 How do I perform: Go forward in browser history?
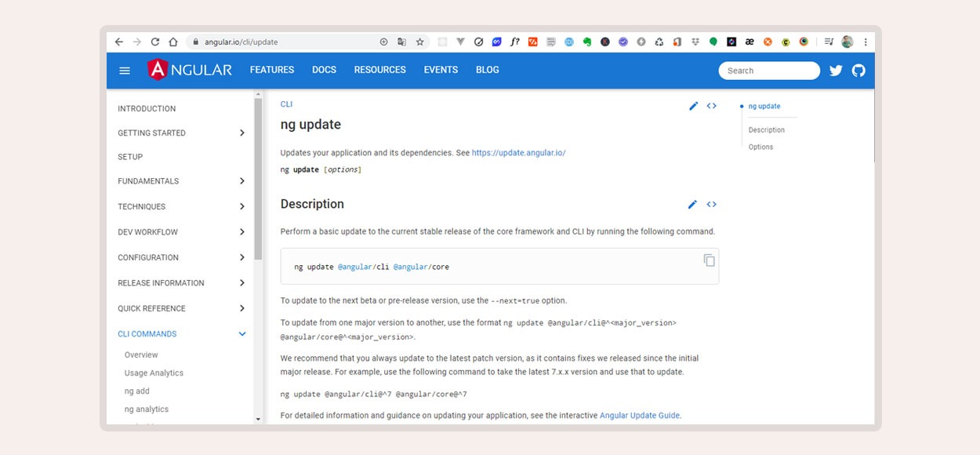137,42
